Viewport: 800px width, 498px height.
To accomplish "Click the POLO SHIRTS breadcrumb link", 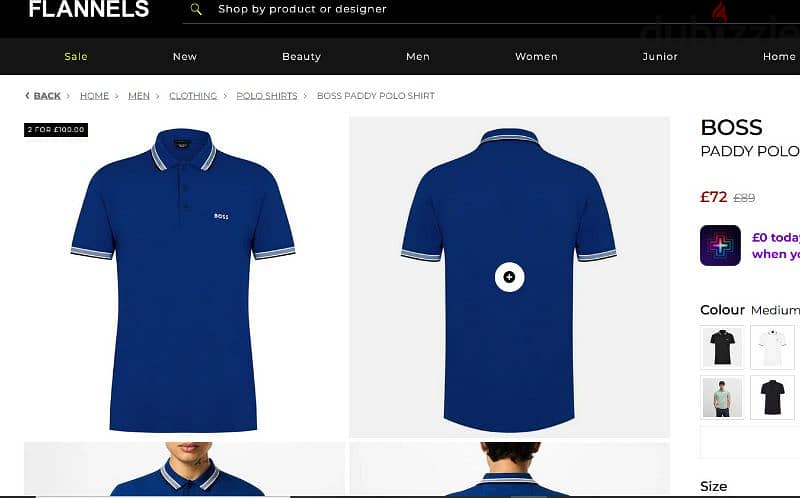I will tap(267, 96).
